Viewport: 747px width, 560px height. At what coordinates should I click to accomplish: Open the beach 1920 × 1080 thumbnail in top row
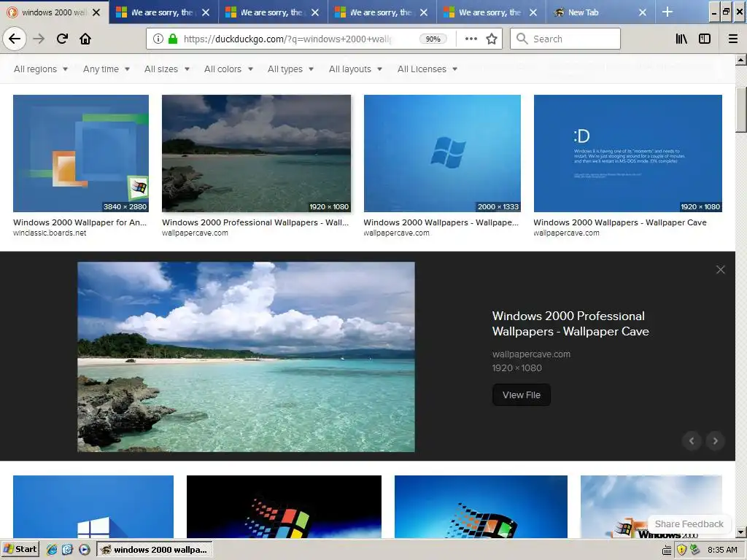point(256,153)
